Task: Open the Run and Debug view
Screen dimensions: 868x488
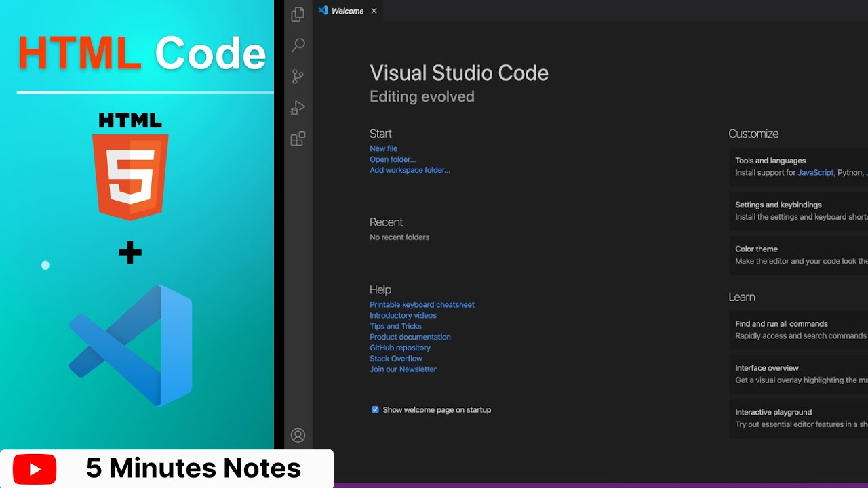Action: click(298, 108)
